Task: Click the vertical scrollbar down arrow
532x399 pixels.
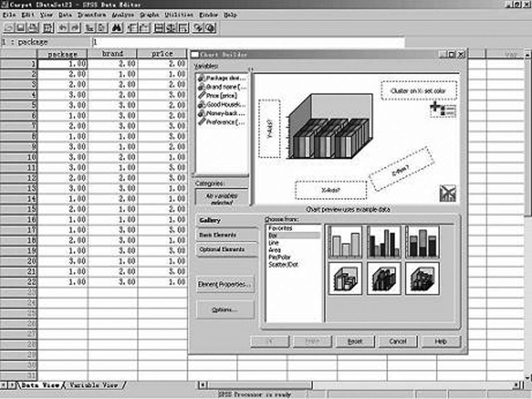Action: click(x=527, y=378)
